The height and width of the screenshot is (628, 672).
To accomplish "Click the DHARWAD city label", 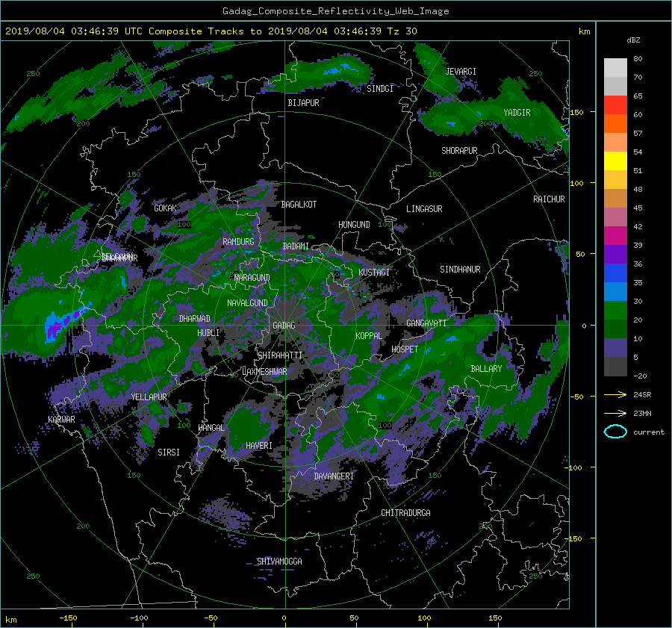I will pos(195,319).
